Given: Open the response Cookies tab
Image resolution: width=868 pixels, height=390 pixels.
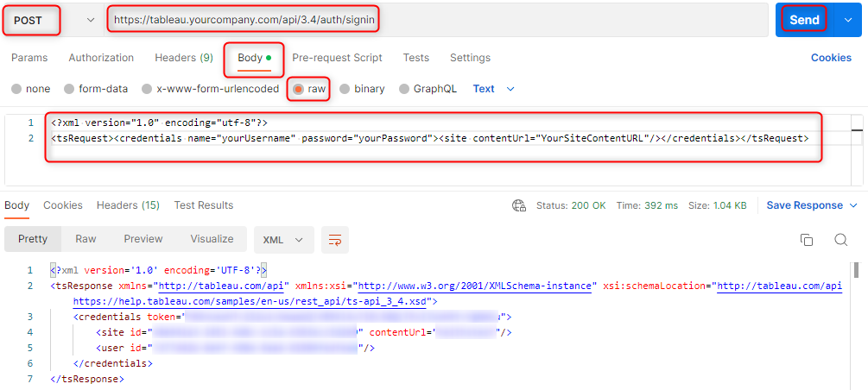Looking at the screenshot, I should pos(63,205).
